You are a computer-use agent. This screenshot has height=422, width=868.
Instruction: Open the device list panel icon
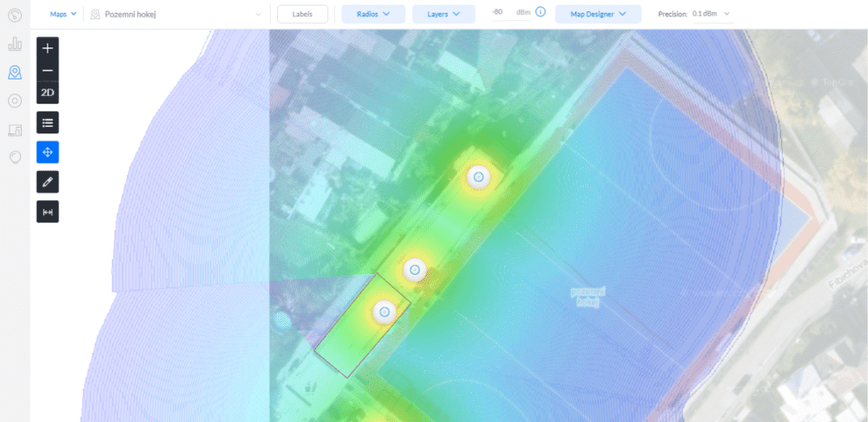47,123
